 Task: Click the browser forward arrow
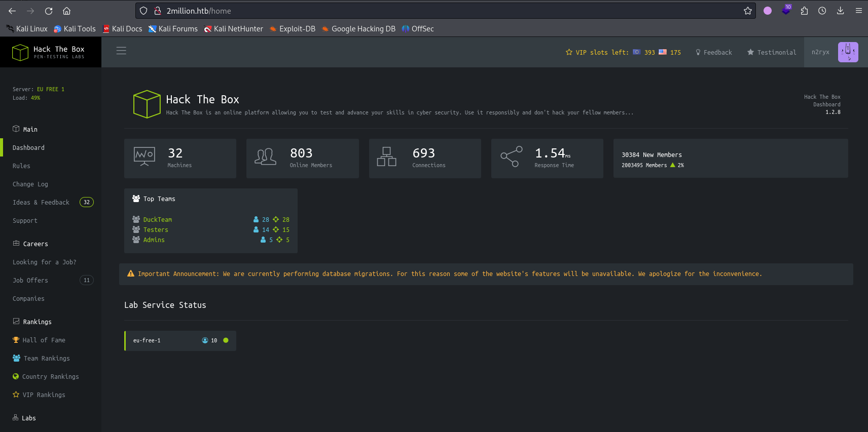pyautogui.click(x=30, y=11)
